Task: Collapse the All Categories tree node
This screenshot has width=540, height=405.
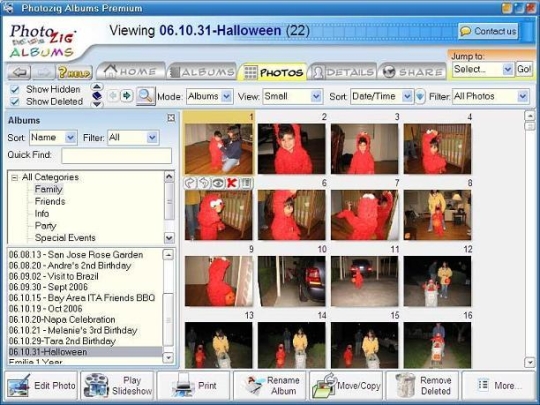Action: coord(14,178)
